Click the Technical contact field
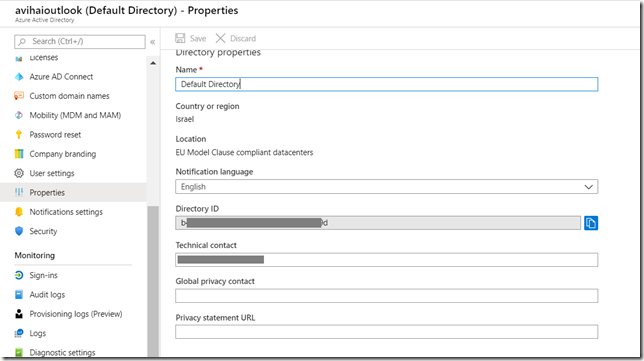 (386, 260)
